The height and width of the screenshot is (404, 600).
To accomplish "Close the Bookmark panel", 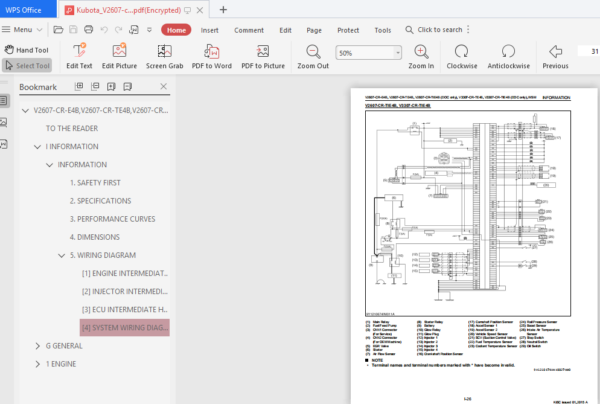I will point(163,86).
